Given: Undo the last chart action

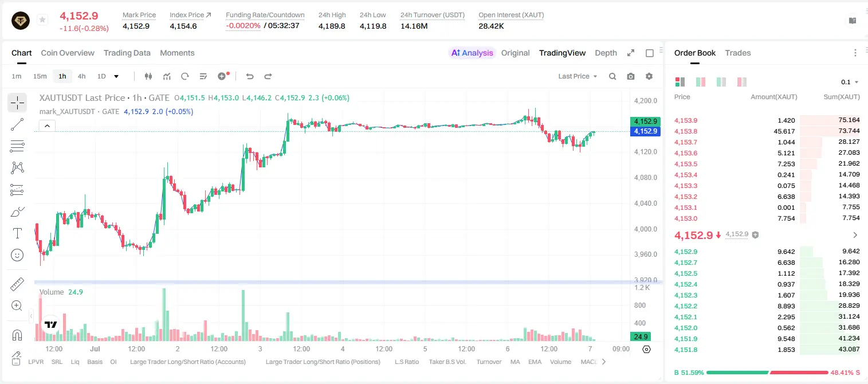Looking at the screenshot, I should pos(250,76).
